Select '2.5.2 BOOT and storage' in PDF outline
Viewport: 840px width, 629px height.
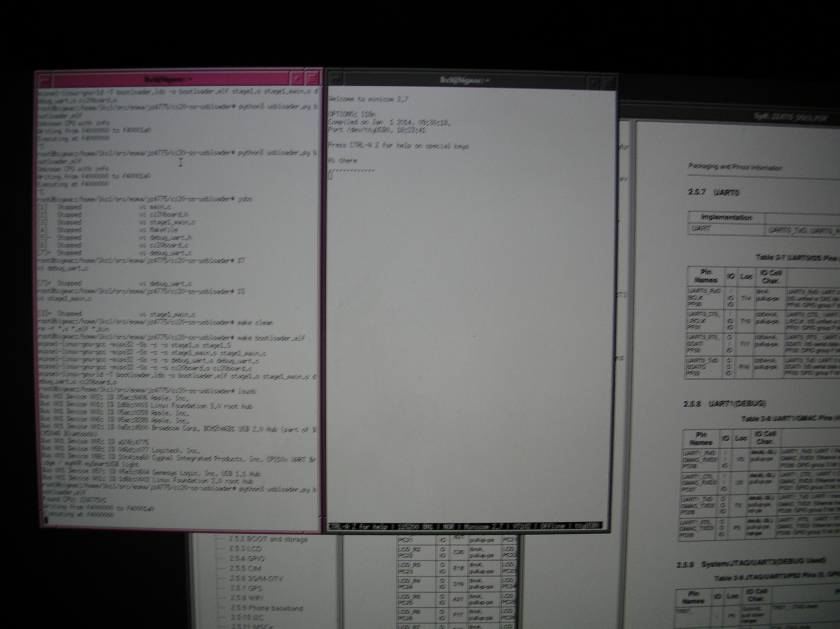[268, 539]
